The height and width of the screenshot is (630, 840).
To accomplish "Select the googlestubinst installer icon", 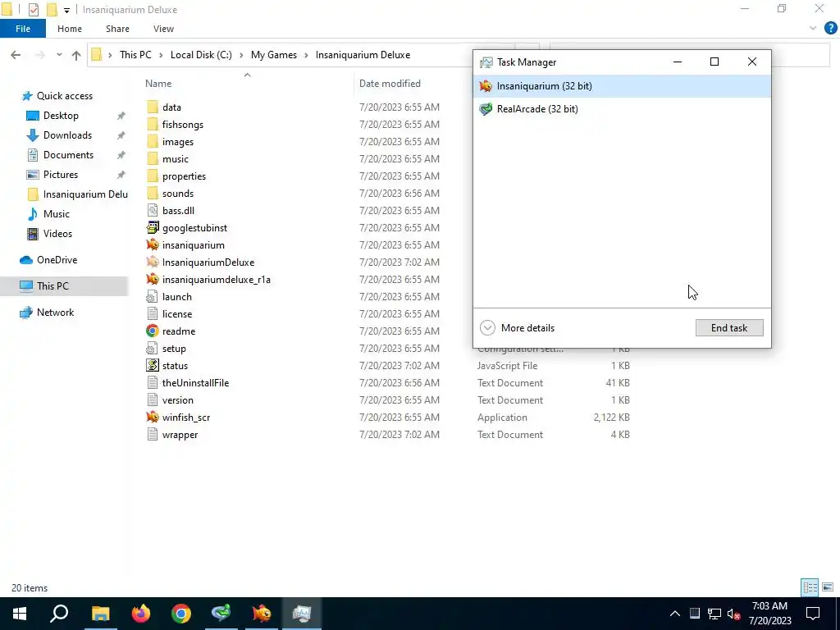I will coord(153,228).
